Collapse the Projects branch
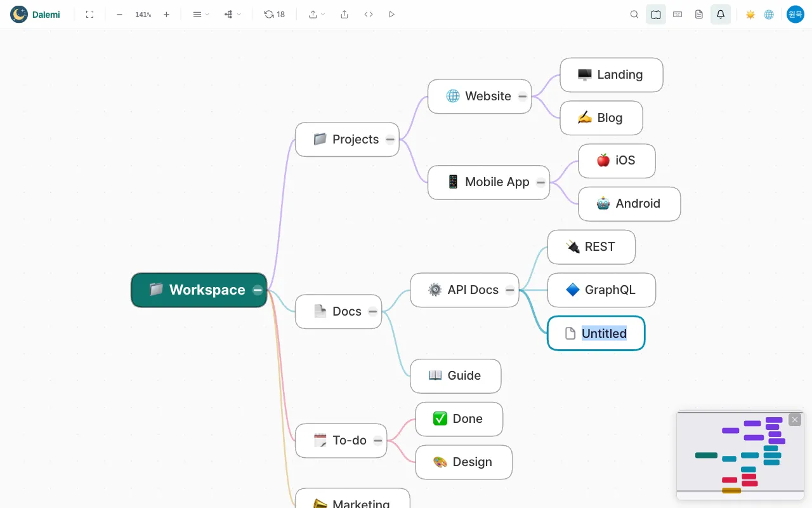Image resolution: width=812 pixels, height=508 pixels. pos(390,140)
